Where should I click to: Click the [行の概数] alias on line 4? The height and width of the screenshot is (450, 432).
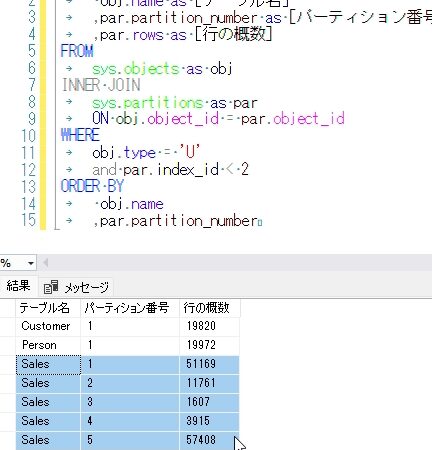coord(234,34)
